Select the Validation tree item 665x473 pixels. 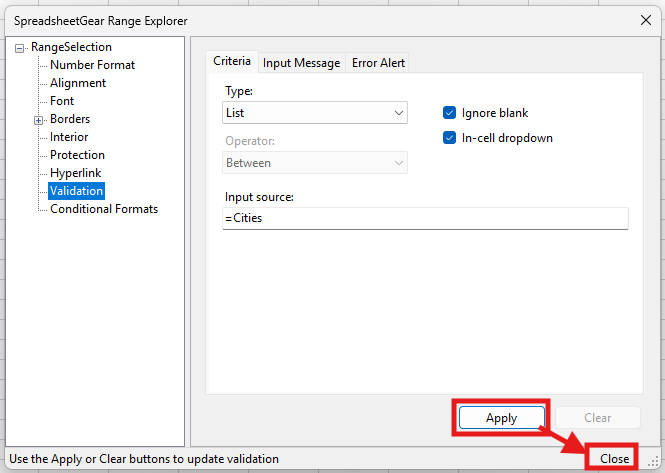pyautogui.click(x=76, y=191)
